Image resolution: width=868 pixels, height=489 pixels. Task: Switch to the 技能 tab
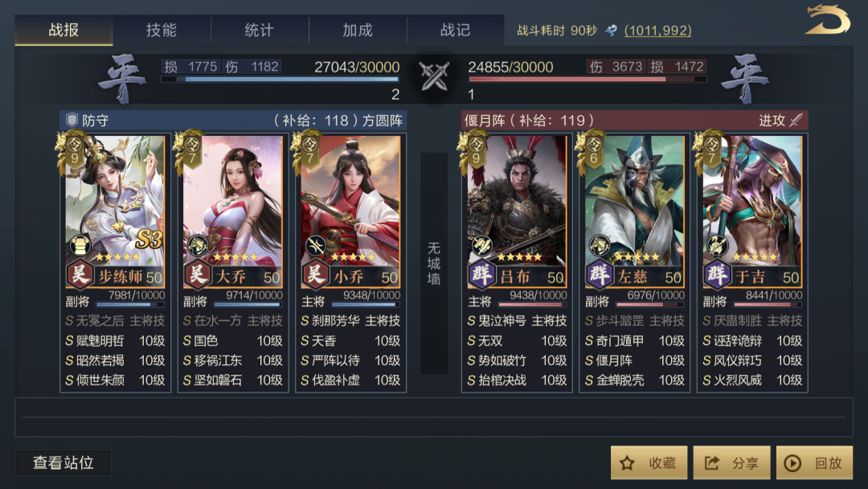(x=162, y=30)
